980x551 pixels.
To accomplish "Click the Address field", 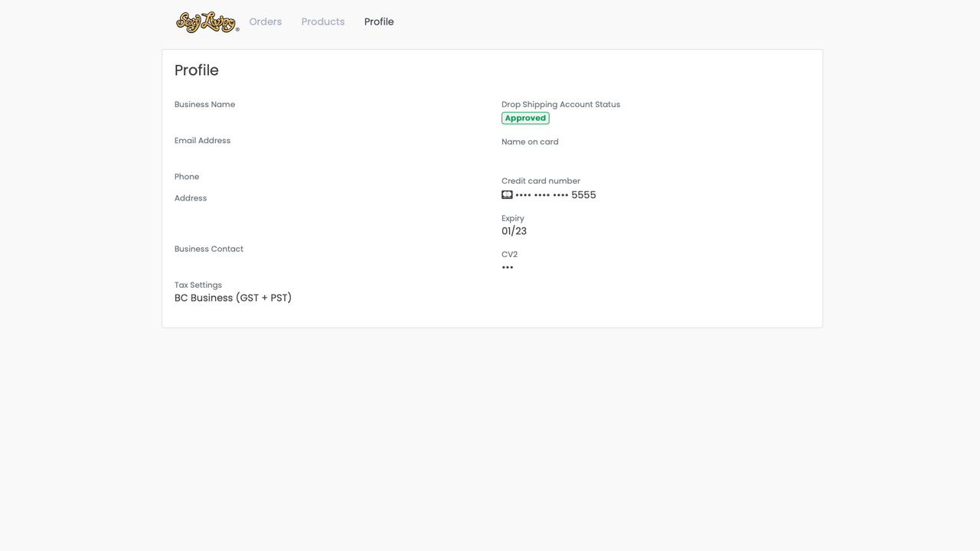I will (x=190, y=197).
